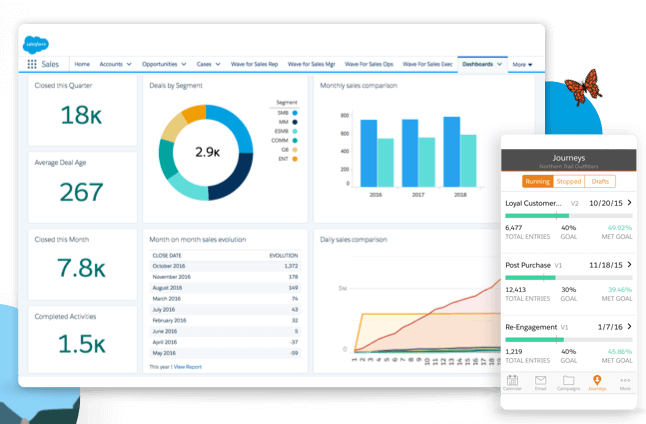Click the CLOSE DATE column header
This screenshot has width=646, height=424.
point(167,255)
